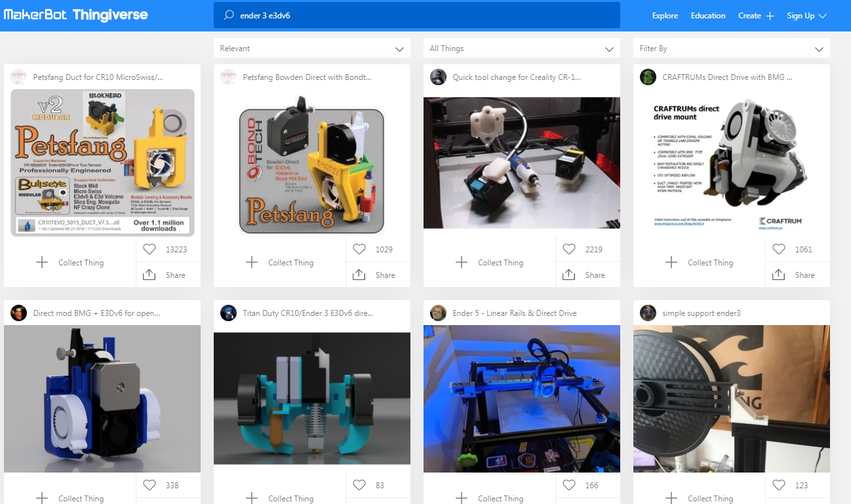The height and width of the screenshot is (504, 851).
Task: Open the Education menu
Action: (708, 16)
